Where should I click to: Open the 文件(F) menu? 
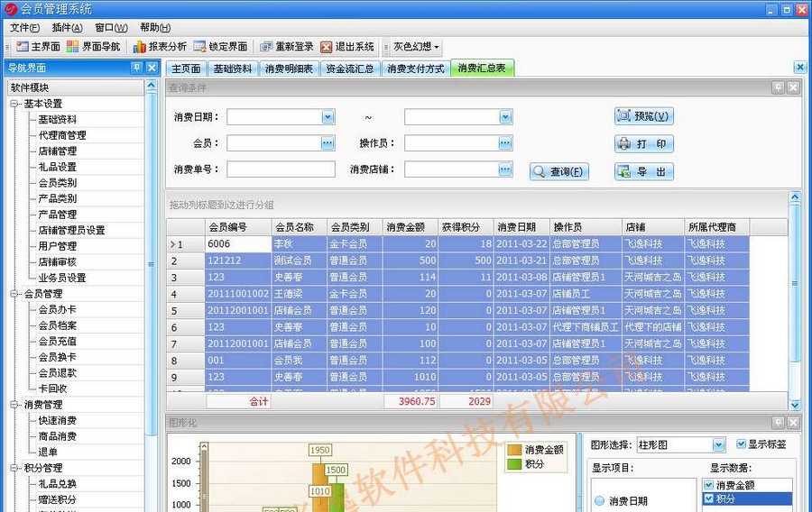pos(25,27)
